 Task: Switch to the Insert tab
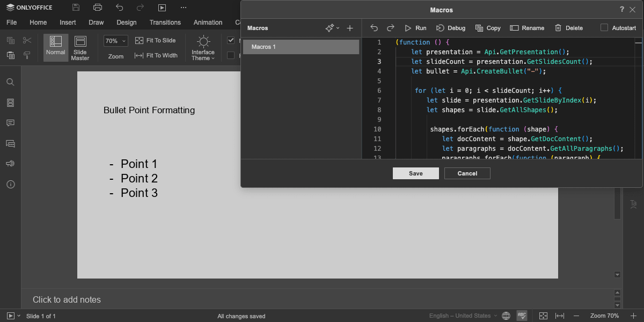coord(68,23)
